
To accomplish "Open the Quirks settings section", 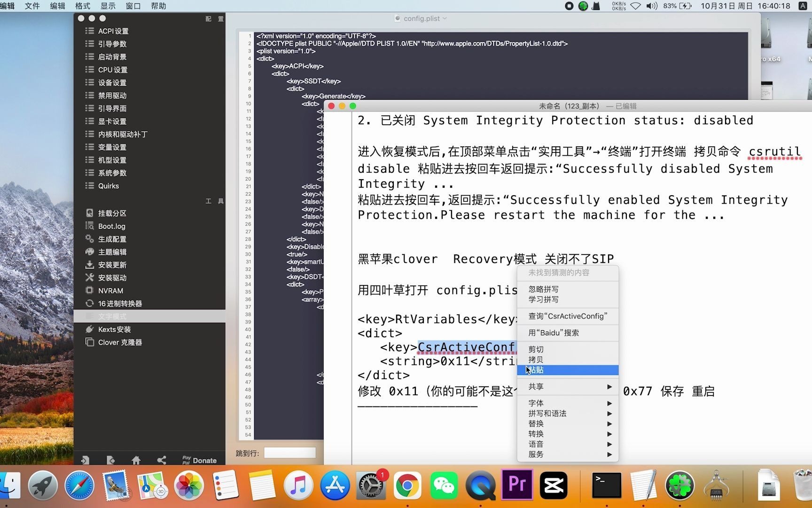I will point(108,185).
